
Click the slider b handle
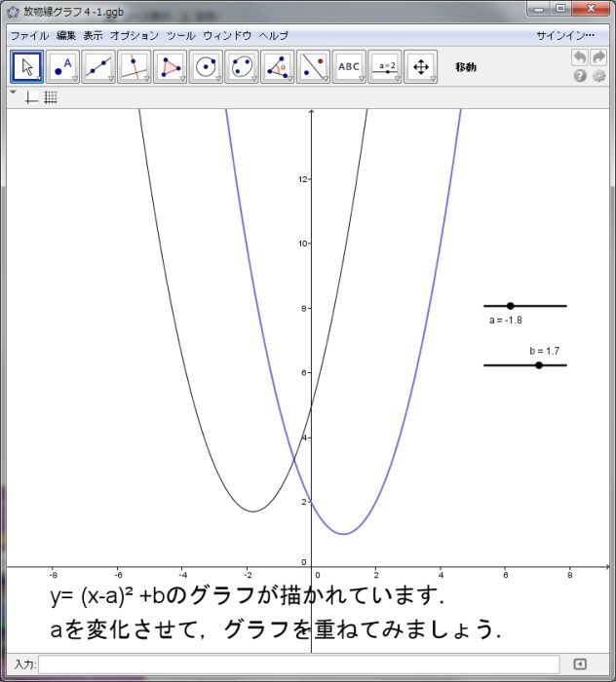tap(539, 365)
